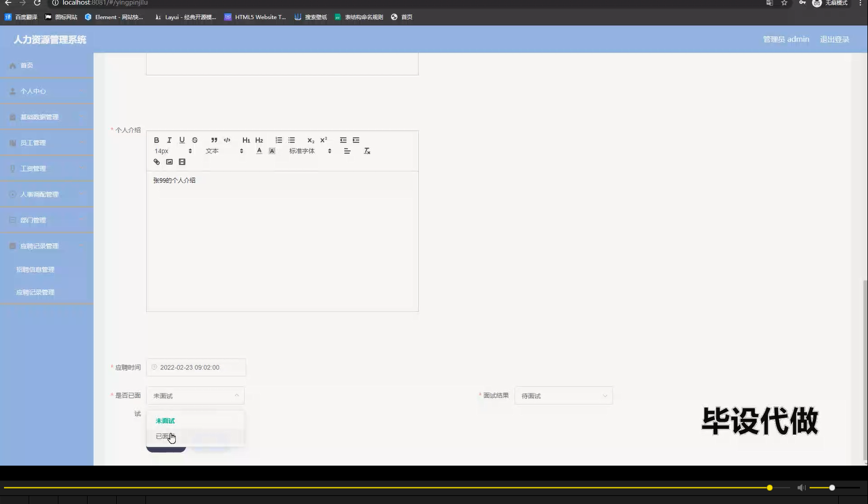The height and width of the screenshot is (504, 868).
Task: Open the 面试结果 dropdown showing 待面试
Action: 564,396
